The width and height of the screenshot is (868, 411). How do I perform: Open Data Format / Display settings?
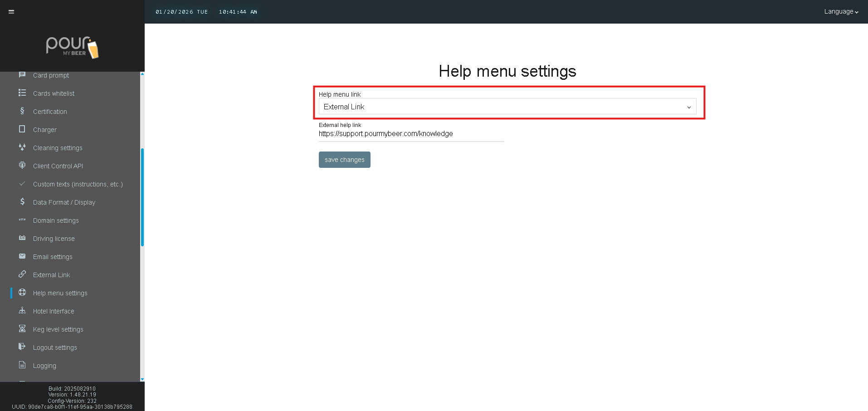(x=64, y=202)
